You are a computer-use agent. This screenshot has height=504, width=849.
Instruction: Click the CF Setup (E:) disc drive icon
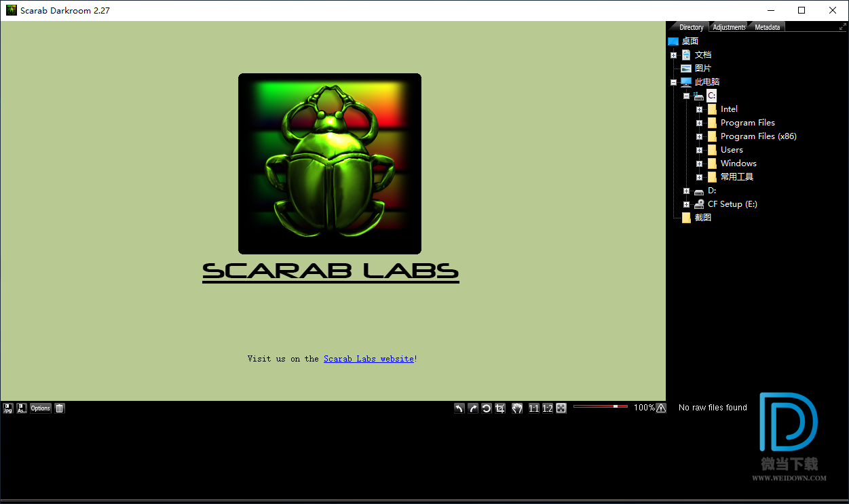pyautogui.click(x=699, y=204)
